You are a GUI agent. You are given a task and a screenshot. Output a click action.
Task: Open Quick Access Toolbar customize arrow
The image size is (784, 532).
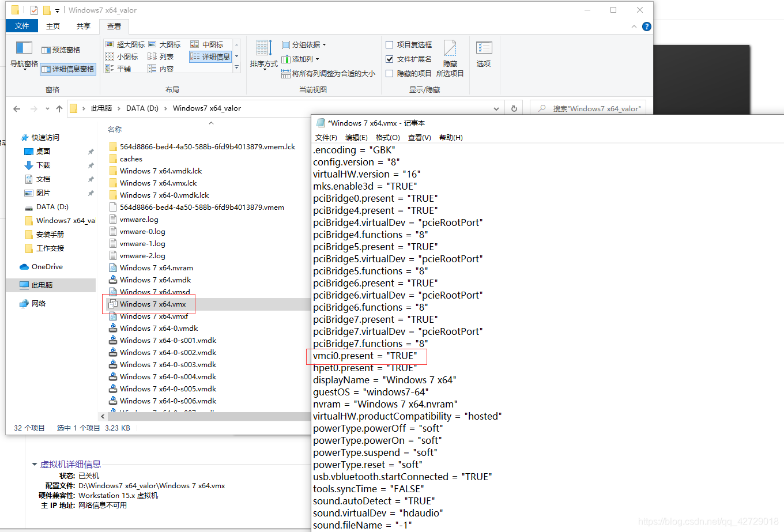point(57,10)
